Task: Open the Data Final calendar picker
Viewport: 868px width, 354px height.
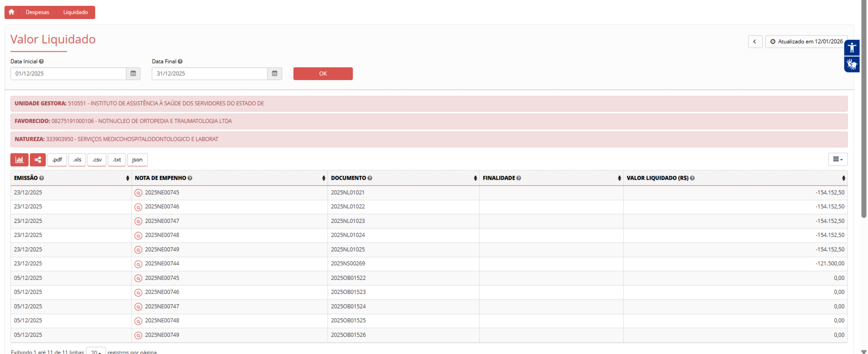Action: [x=274, y=73]
